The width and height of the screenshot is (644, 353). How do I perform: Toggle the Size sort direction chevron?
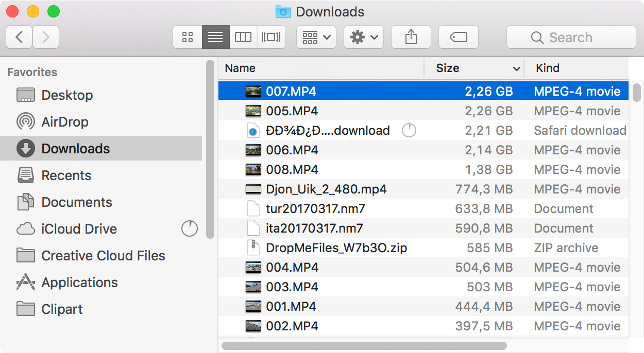pos(516,69)
